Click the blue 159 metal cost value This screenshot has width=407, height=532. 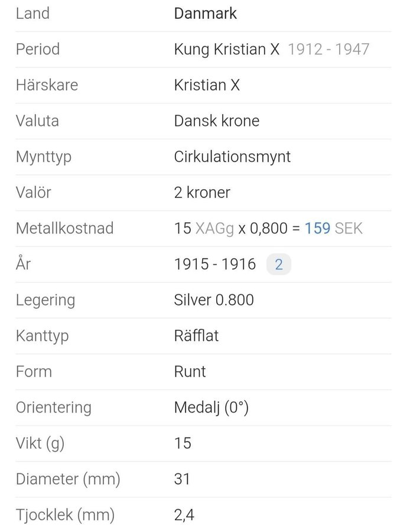(317, 228)
